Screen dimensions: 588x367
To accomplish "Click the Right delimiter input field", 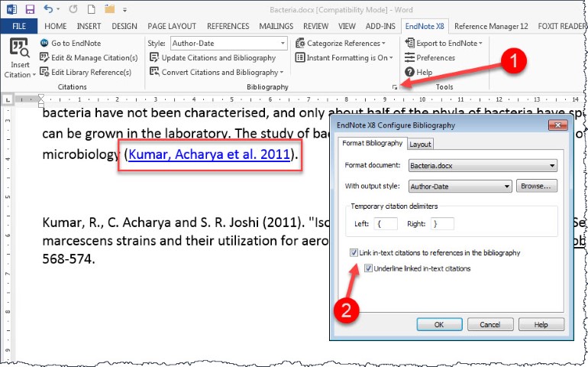I will click(442, 224).
